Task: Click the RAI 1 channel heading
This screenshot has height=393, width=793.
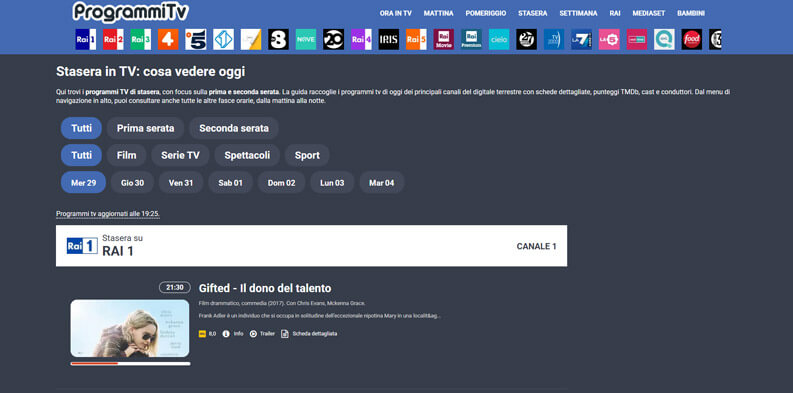Action: point(118,251)
